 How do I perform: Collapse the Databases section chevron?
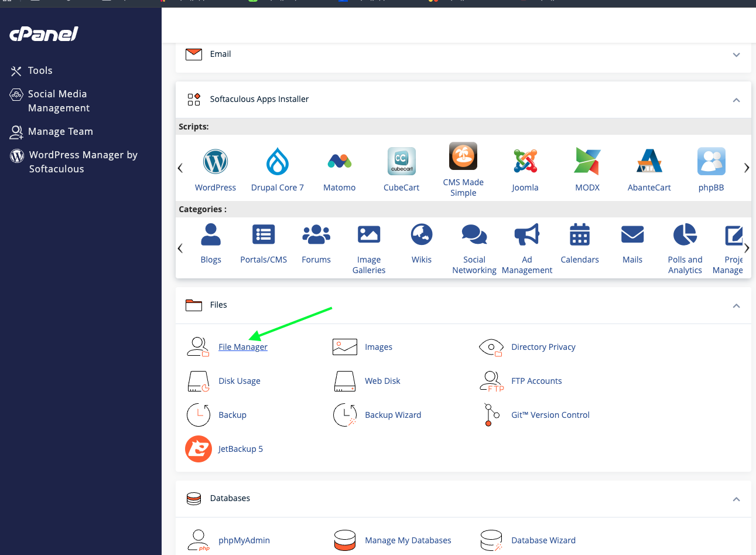pyautogui.click(x=736, y=499)
